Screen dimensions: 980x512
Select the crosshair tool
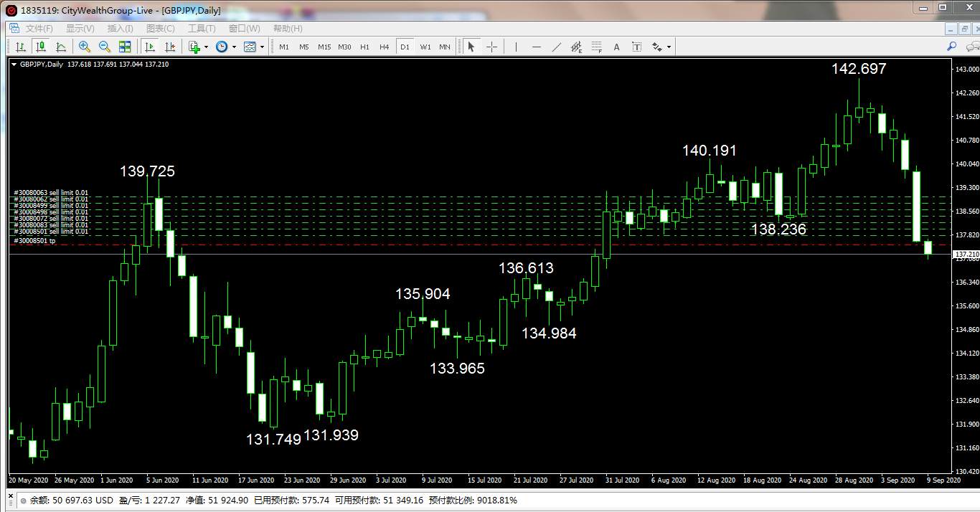click(491, 47)
